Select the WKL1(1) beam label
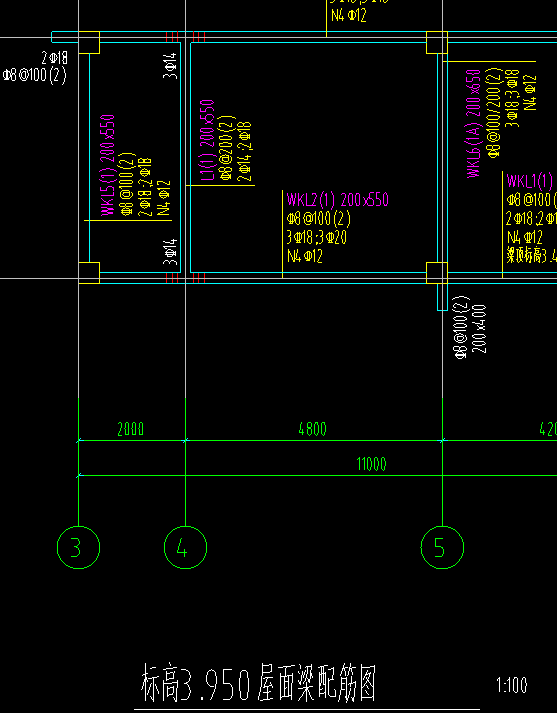The image size is (557, 713). tap(529, 181)
